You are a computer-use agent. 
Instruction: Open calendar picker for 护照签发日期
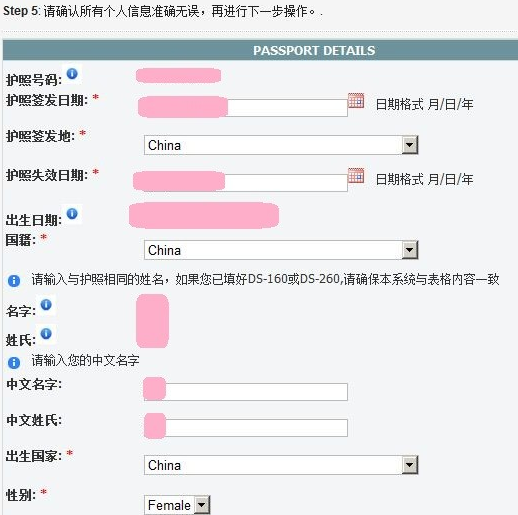tap(356, 100)
